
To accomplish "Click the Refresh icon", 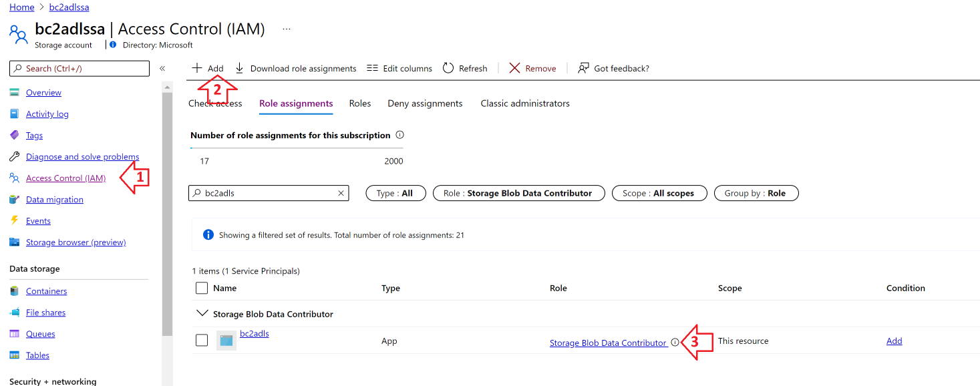I will pyautogui.click(x=448, y=68).
